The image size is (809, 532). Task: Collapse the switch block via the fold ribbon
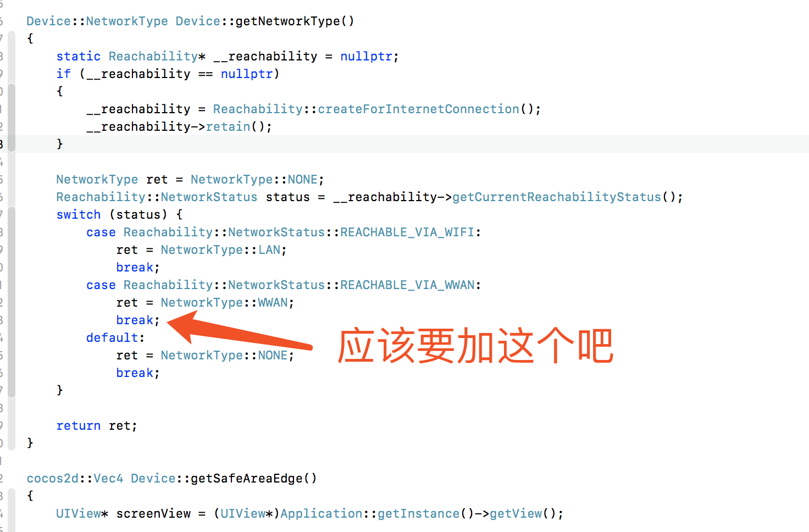coord(12,302)
